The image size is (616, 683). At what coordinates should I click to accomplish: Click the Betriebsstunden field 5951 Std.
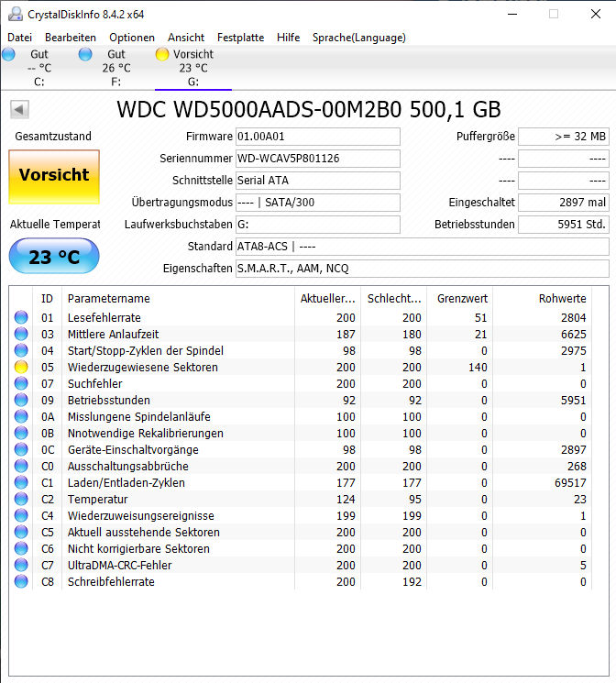[563, 225]
